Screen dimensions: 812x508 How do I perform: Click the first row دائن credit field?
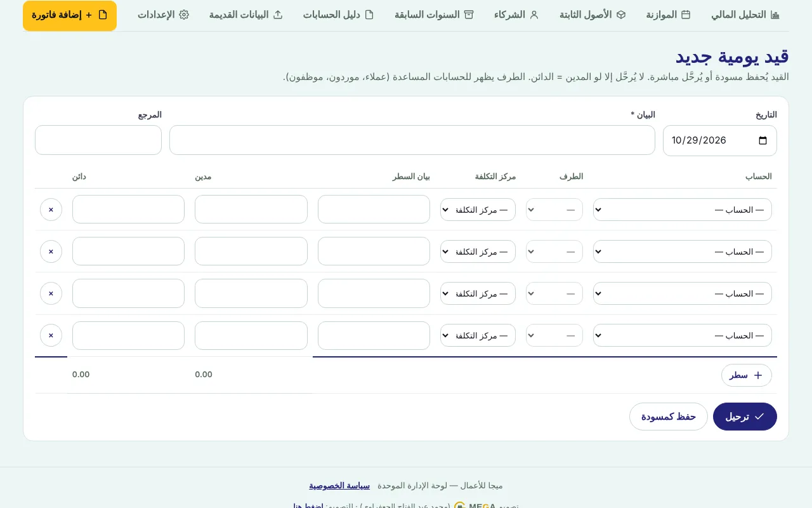128,210
